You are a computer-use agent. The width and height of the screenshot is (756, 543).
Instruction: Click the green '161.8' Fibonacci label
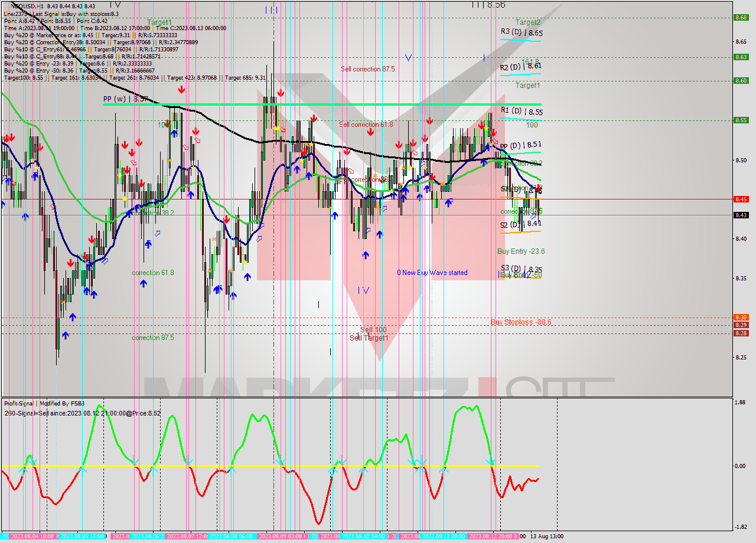(x=530, y=61)
